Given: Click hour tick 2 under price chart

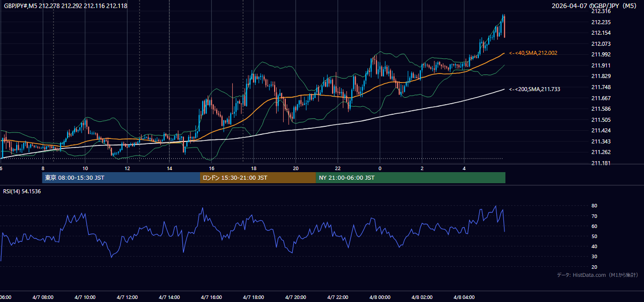Looking at the screenshot, I should (422, 168).
